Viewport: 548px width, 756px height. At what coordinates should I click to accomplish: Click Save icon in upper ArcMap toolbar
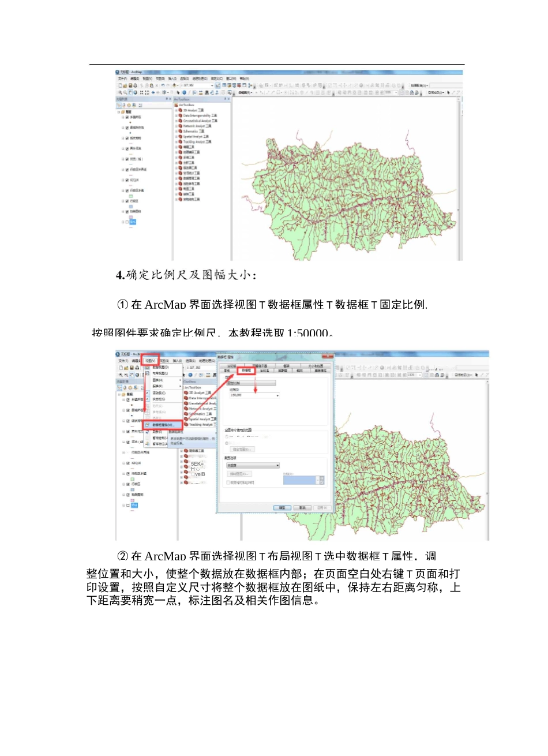tap(130, 85)
